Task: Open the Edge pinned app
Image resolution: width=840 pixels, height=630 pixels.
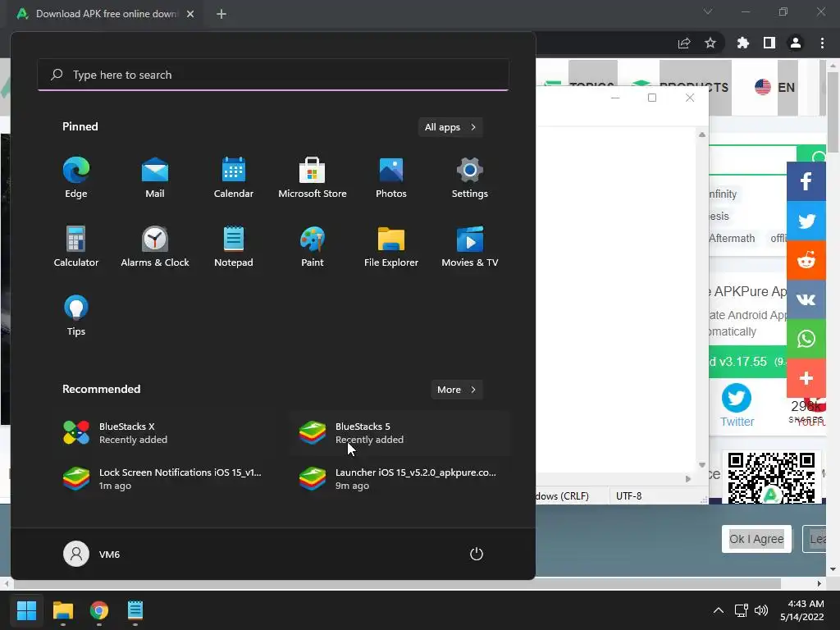Action: [x=76, y=178]
